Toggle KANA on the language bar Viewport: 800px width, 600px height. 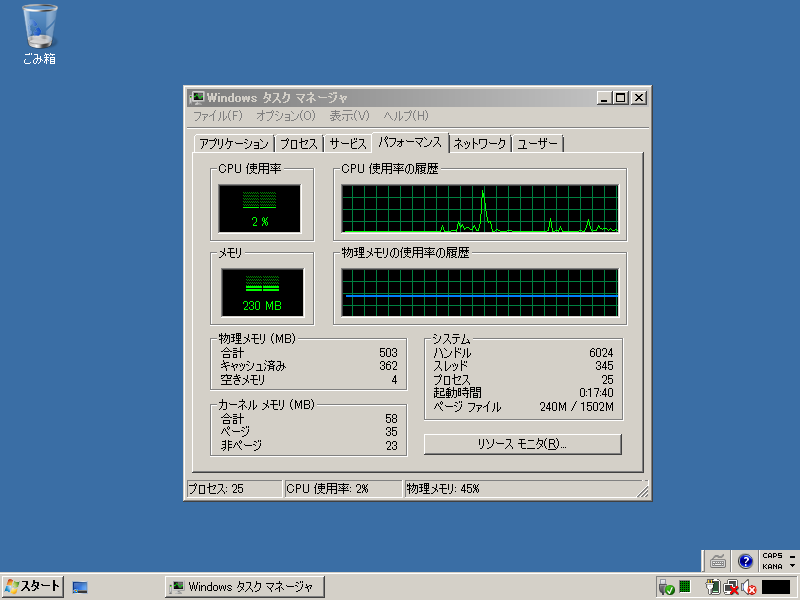tap(771, 566)
